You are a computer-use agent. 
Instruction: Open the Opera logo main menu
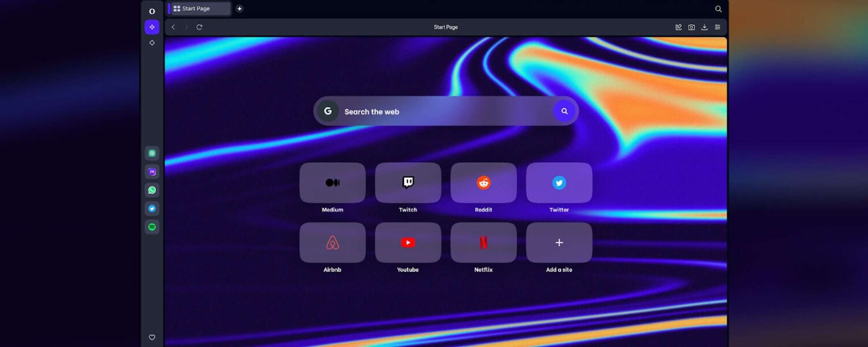pyautogui.click(x=152, y=11)
